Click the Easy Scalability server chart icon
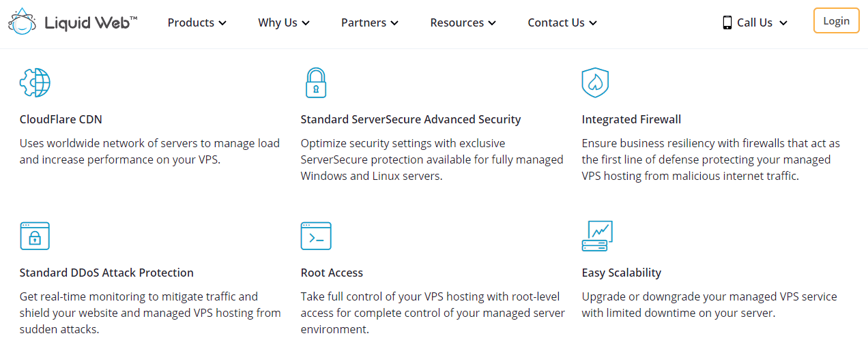The height and width of the screenshot is (353, 868). 597,236
